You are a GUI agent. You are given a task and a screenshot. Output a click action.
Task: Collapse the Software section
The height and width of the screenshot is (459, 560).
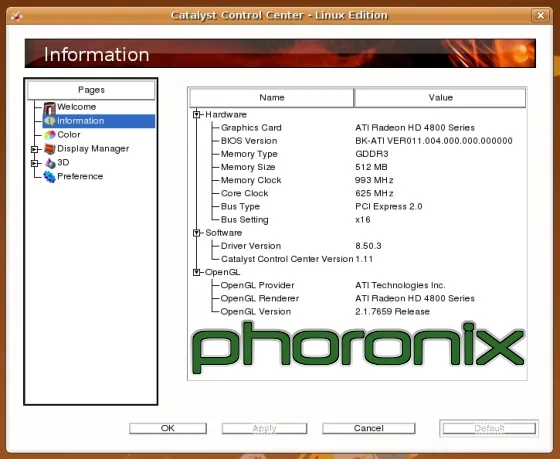click(196, 233)
